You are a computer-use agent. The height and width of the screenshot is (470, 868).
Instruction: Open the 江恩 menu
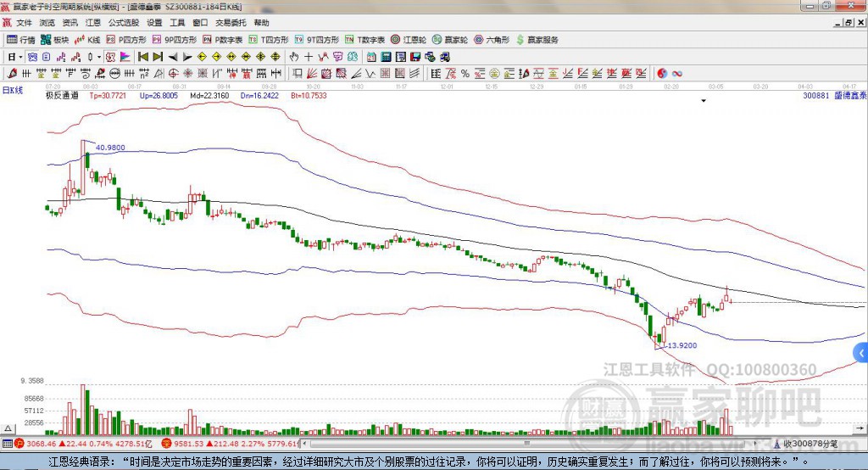[x=93, y=23]
